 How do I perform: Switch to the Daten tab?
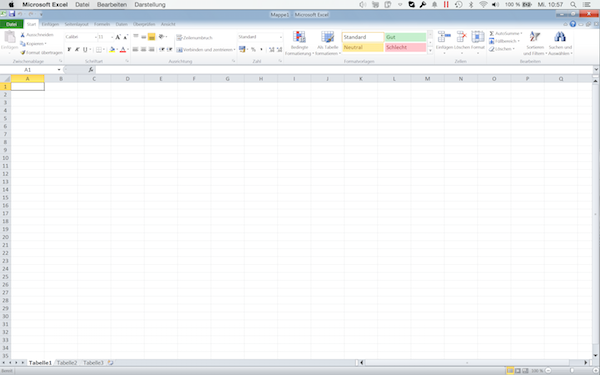click(x=122, y=24)
